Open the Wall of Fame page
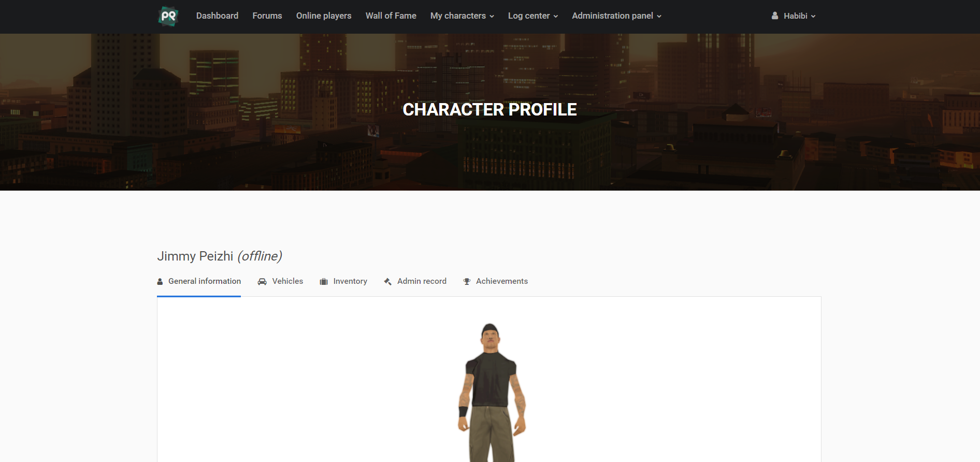This screenshot has width=980, height=462. pyautogui.click(x=391, y=16)
